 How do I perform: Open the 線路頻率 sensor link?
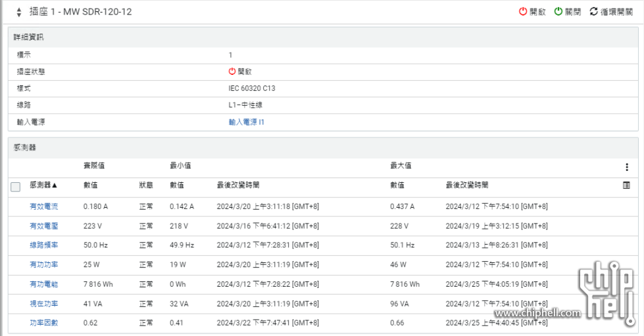click(x=44, y=245)
